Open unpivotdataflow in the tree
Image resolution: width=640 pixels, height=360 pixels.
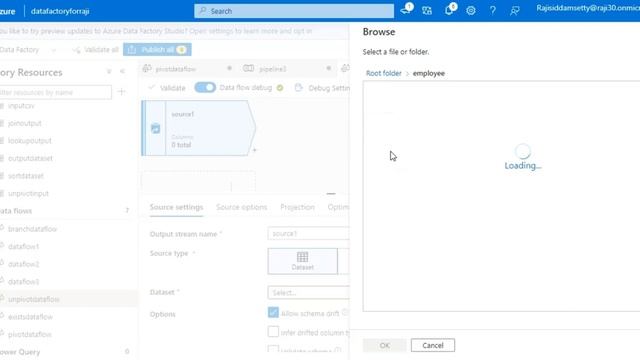(33, 299)
